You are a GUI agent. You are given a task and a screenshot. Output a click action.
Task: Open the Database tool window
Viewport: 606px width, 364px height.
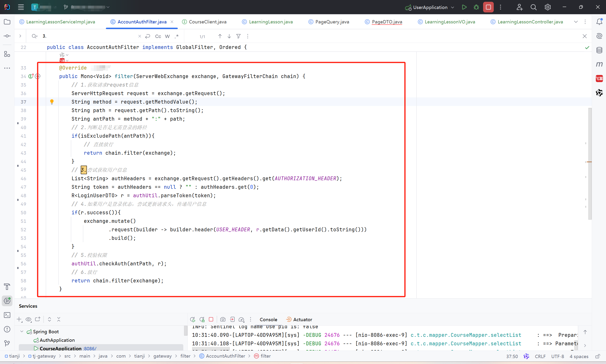click(599, 50)
